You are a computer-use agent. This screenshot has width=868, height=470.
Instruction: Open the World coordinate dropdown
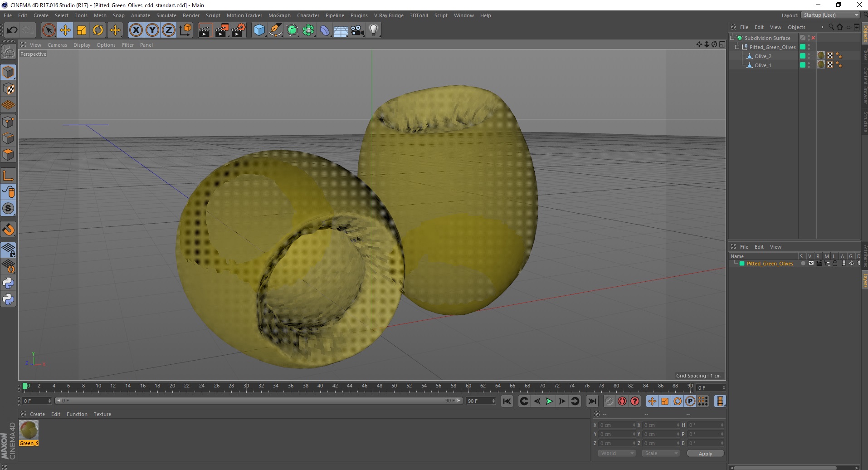(x=617, y=453)
